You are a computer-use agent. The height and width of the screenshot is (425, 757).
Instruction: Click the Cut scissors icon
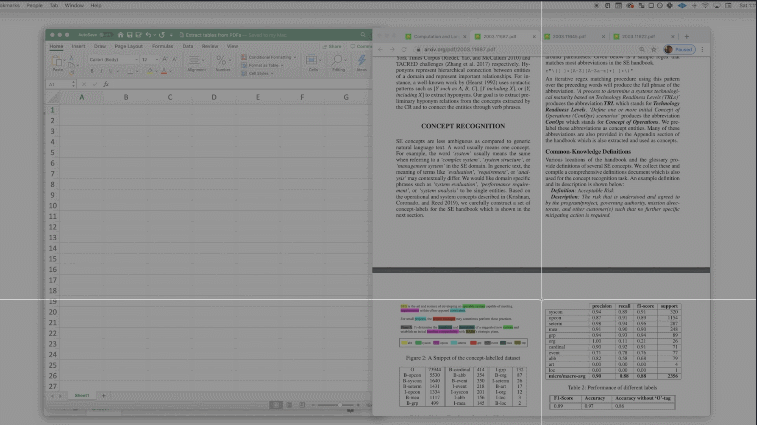pyautogui.click(x=71, y=57)
